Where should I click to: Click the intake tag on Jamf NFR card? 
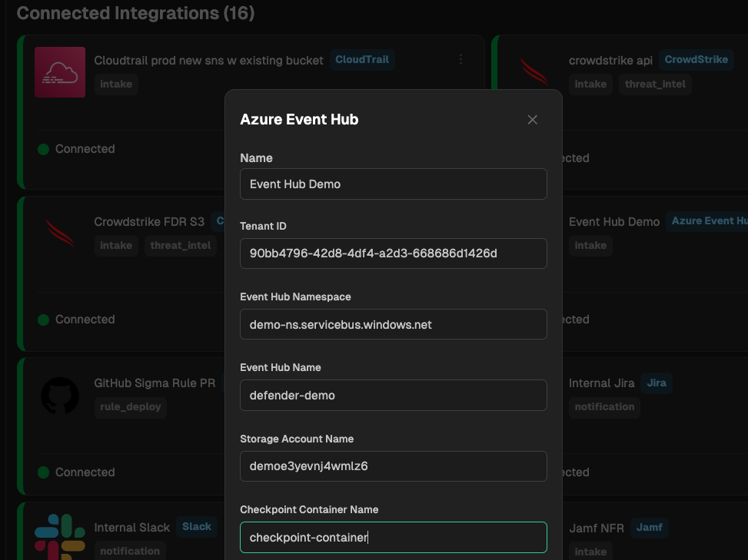(590, 552)
